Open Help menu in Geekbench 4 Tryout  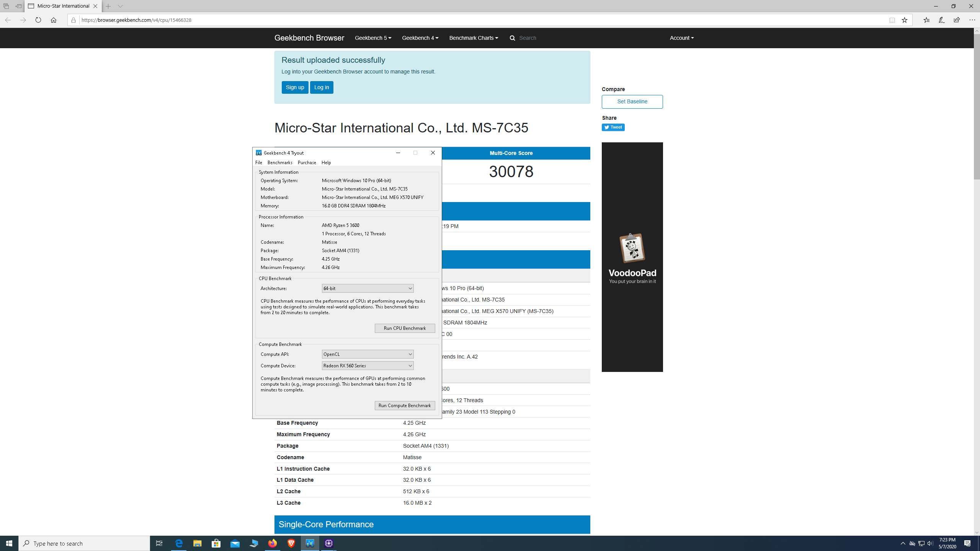point(326,163)
